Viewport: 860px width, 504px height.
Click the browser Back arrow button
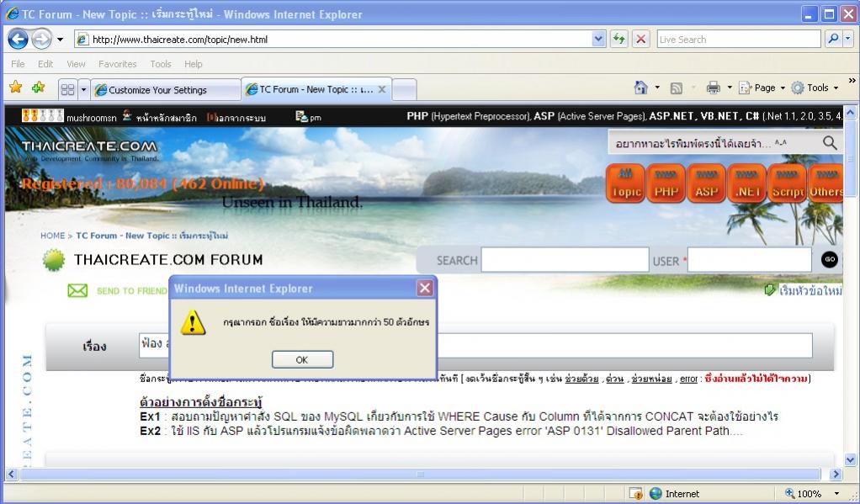[19, 39]
